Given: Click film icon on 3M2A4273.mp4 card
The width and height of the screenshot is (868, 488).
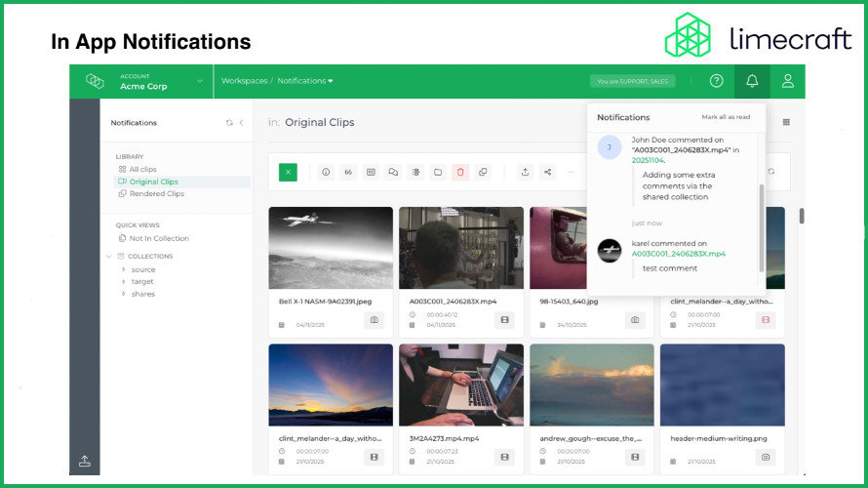Looking at the screenshot, I should pos(504,457).
